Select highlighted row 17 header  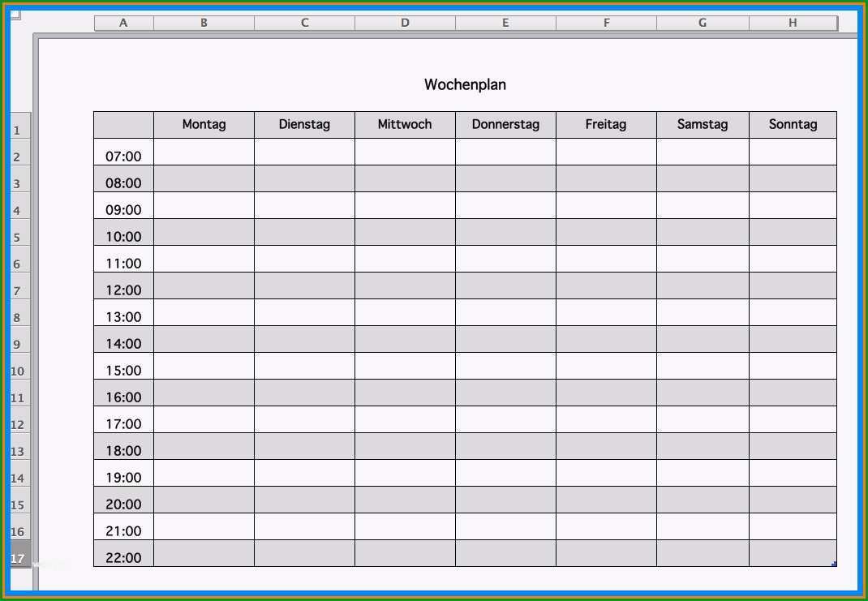pos(20,553)
